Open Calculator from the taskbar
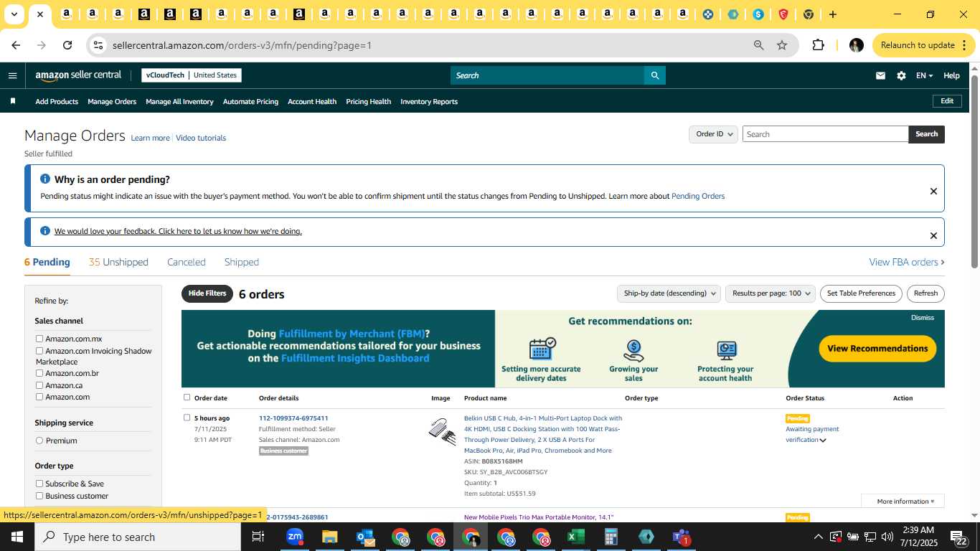The width and height of the screenshot is (980, 551). pyautogui.click(x=611, y=537)
